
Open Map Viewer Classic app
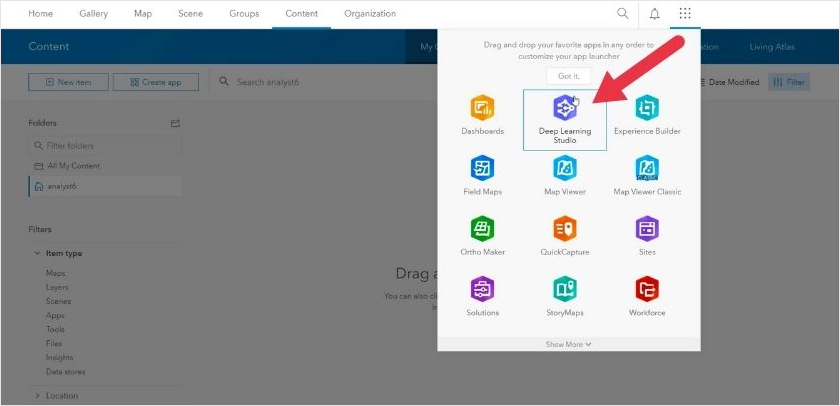pos(647,175)
